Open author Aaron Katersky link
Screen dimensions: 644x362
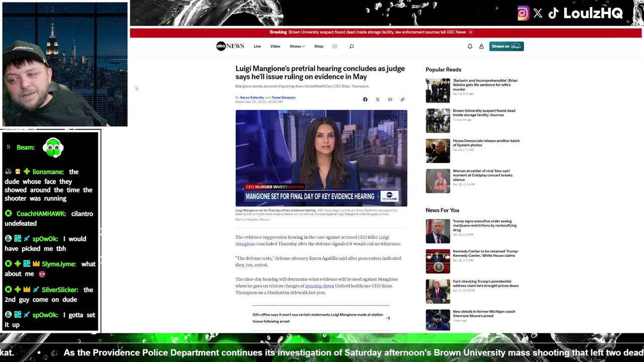click(252, 98)
